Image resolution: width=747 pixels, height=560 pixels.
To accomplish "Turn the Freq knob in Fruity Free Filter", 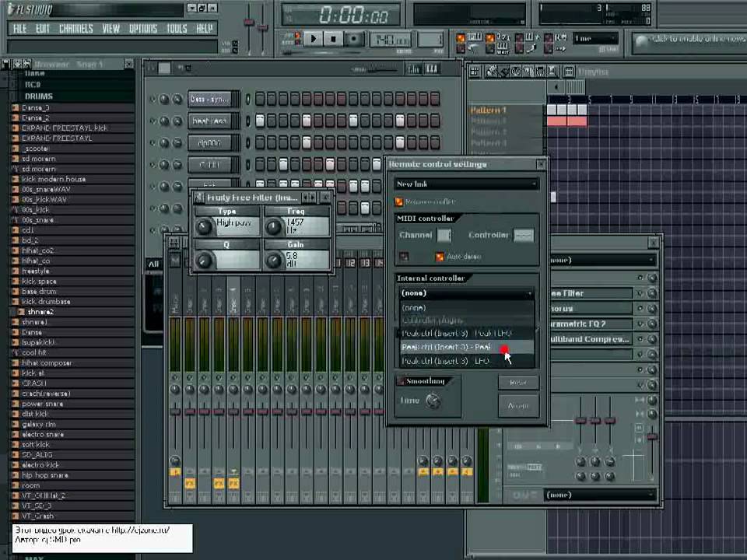I will coord(274,226).
